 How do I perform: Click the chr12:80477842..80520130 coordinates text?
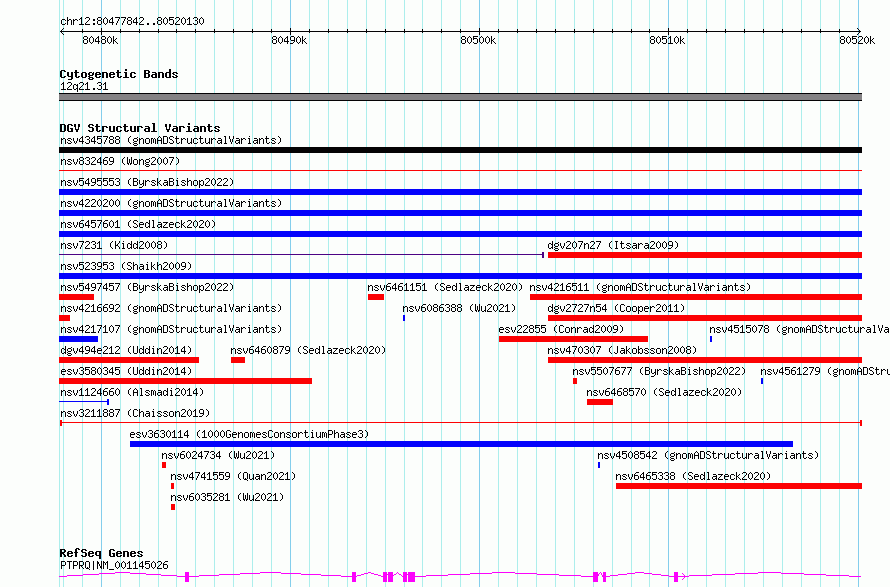click(132, 21)
